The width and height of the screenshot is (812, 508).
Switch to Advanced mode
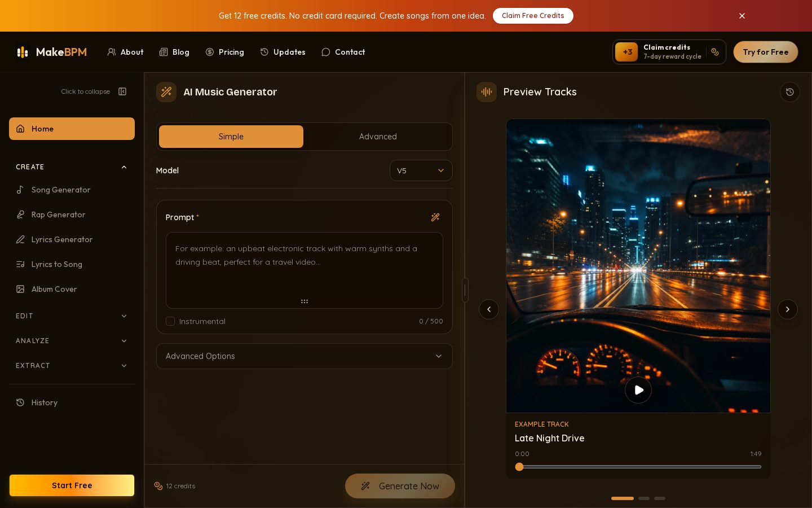tap(378, 137)
